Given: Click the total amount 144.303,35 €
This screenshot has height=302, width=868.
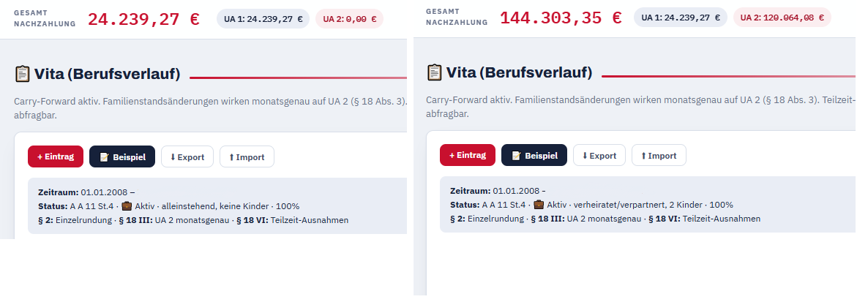Looking at the screenshot, I should pyautogui.click(x=561, y=18).
